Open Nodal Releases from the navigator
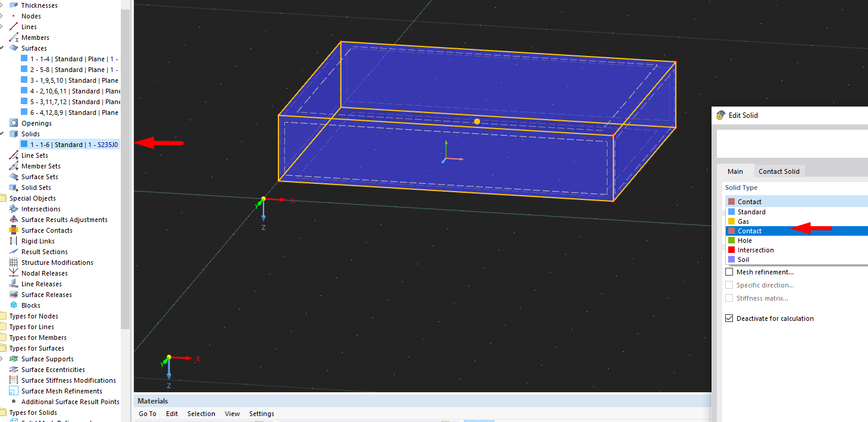The height and width of the screenshot is (422, 868). pos(14,273)
